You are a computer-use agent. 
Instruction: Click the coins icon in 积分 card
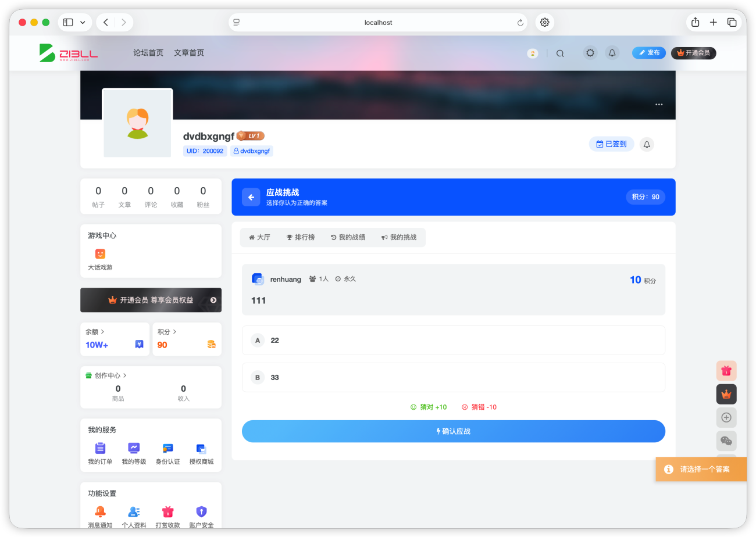click(x=212, y=344)
